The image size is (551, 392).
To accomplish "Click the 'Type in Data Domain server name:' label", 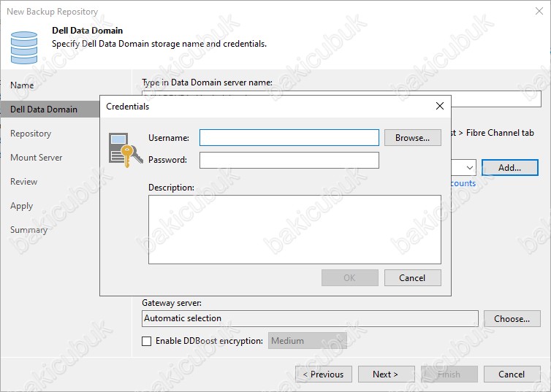I will click(x=208, y=82).
